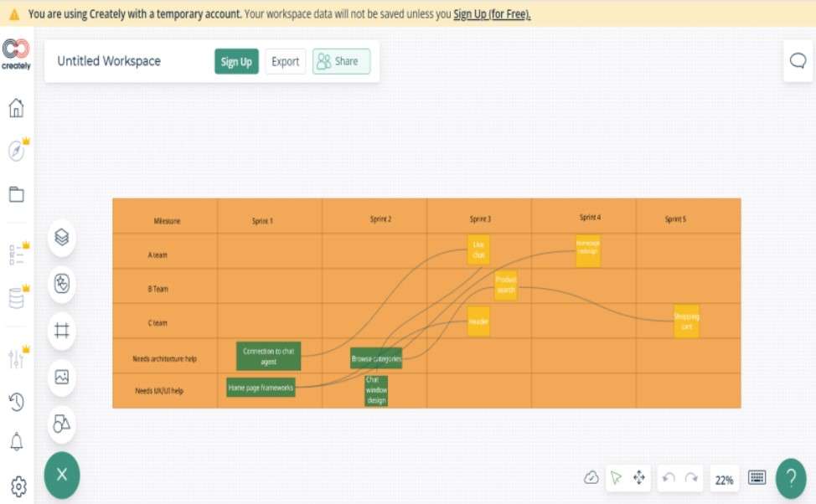Image resolution: width=816 pixels, height=504 pixels.
Task: Open the folder icon in left sidebar
Action: tap(16, 194)
